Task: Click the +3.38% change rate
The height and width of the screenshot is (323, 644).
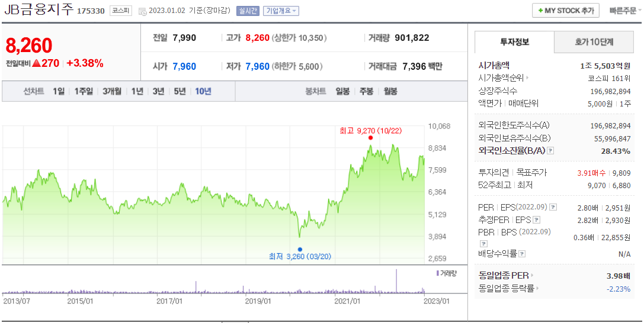Action: pos(85,63)
